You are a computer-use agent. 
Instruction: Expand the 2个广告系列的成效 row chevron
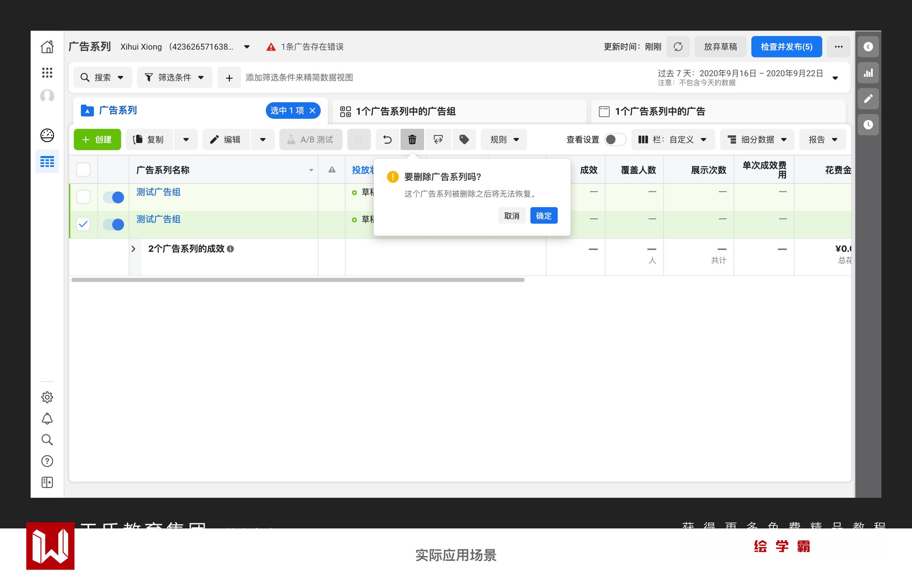[x=134, y=249]
